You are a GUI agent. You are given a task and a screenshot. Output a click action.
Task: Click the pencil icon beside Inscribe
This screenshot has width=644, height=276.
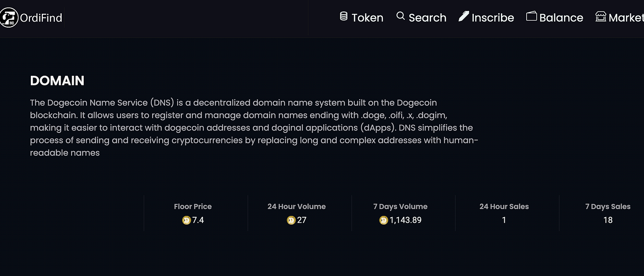(x=464, y=17)
